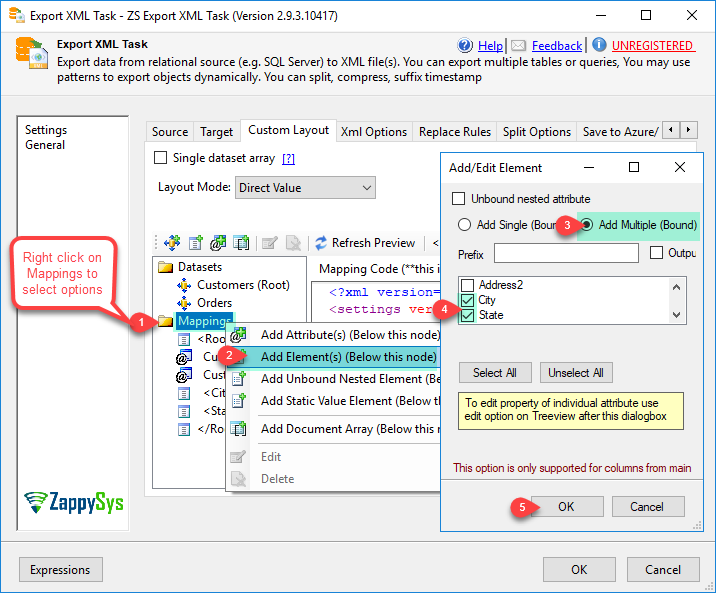Click the </Ro closing node icon
The width and height of the screenshot is (716, 593).
coord(184,430)
